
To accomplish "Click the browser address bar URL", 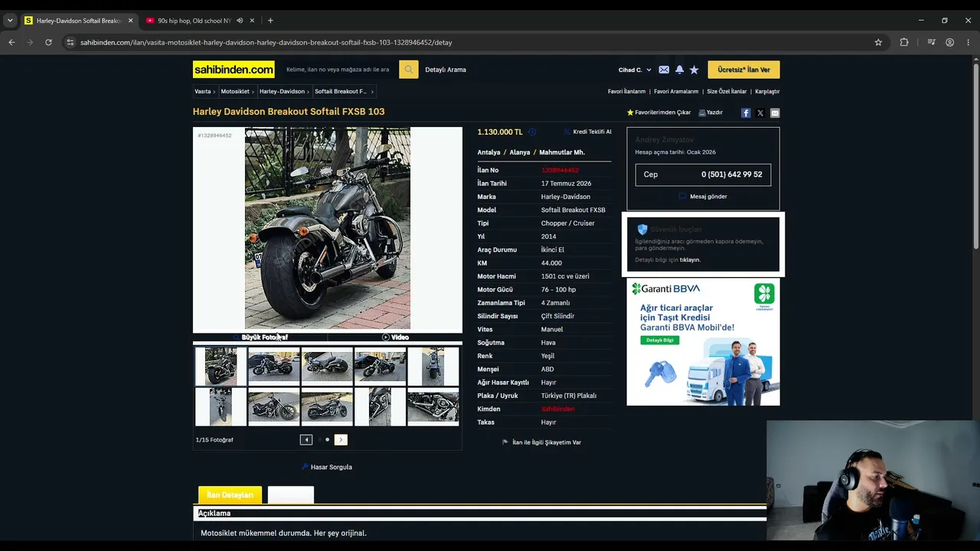I will [x=266, y=42].
